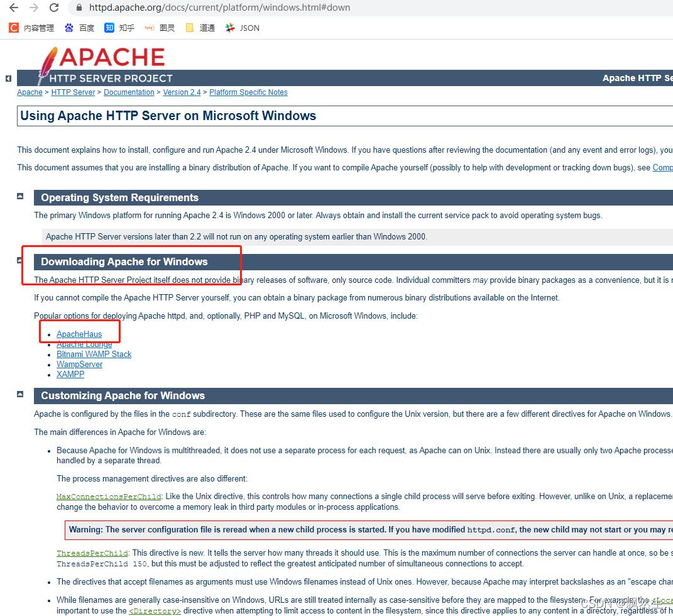
Task: Go back using browser back arrow
Action: pos(14,8)
